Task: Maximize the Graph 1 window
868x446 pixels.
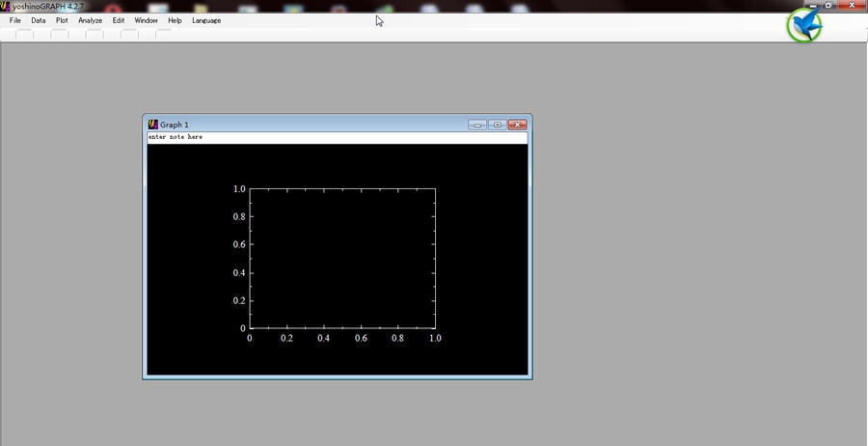Action: [497, 125]
